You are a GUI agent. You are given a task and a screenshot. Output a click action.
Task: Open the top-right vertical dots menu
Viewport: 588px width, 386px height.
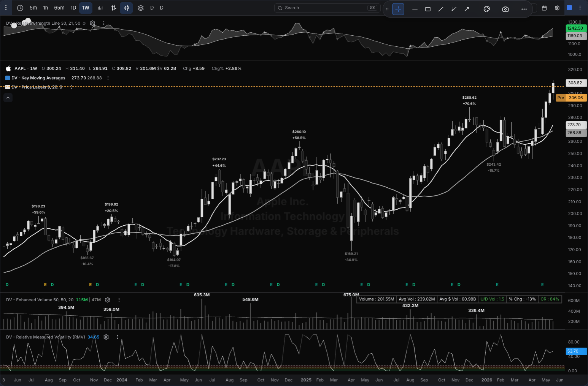580,8
